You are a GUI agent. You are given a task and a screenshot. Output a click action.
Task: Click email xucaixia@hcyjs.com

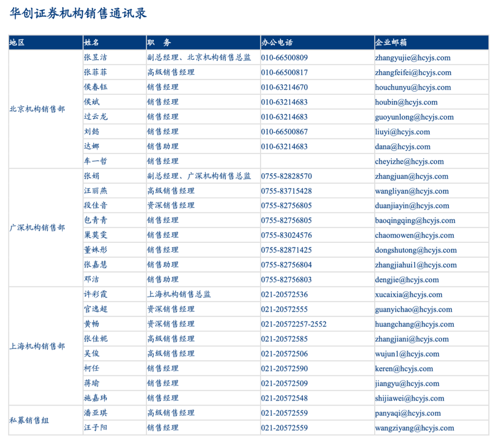(409, 295)
